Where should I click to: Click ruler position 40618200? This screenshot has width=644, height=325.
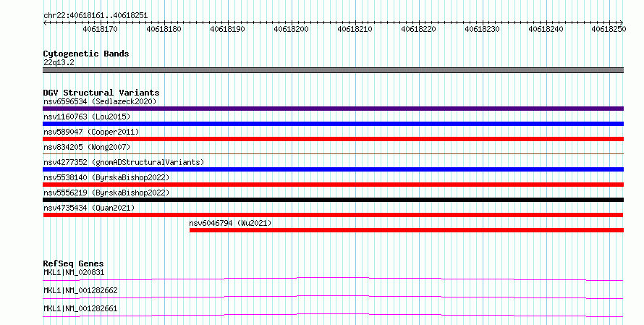click(291, 29)
